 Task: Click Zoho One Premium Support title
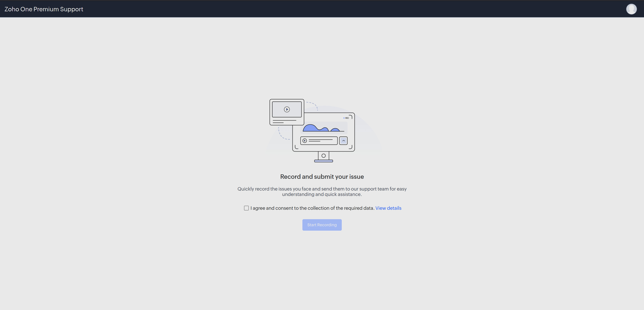(44, 9)
